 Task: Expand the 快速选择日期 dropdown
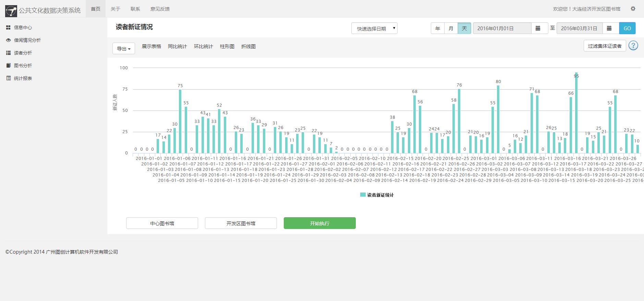tap(374, 28)
